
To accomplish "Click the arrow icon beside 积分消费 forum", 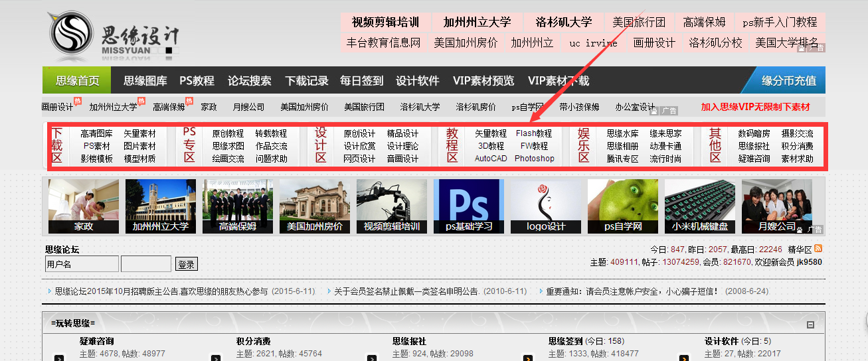I will [215, 358].
